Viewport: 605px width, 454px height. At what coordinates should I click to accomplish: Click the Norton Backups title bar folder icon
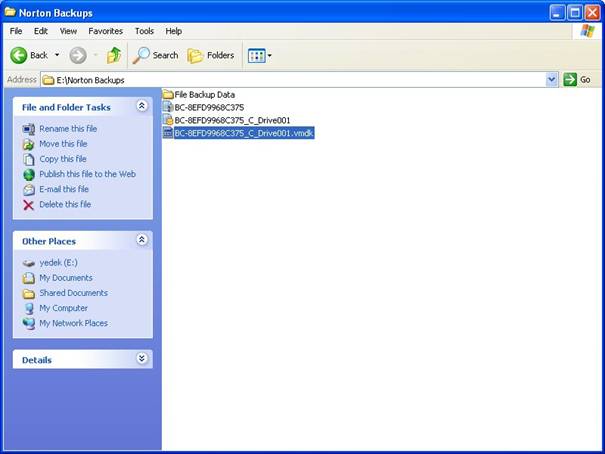point(10,12)
